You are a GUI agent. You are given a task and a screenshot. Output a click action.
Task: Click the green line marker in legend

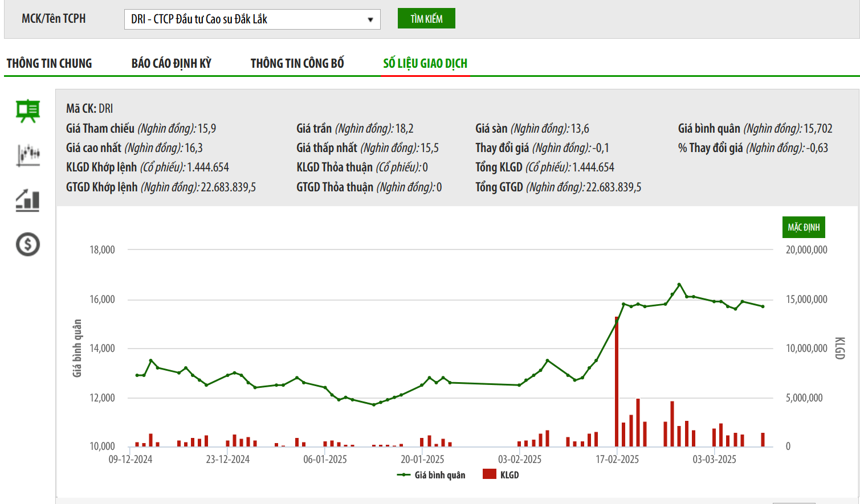tap(403, 475)
